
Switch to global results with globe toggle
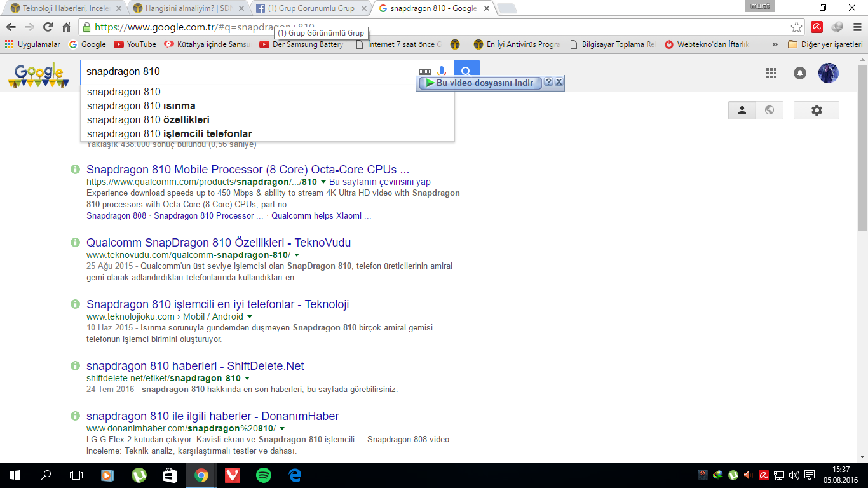(x=770, y=110)
